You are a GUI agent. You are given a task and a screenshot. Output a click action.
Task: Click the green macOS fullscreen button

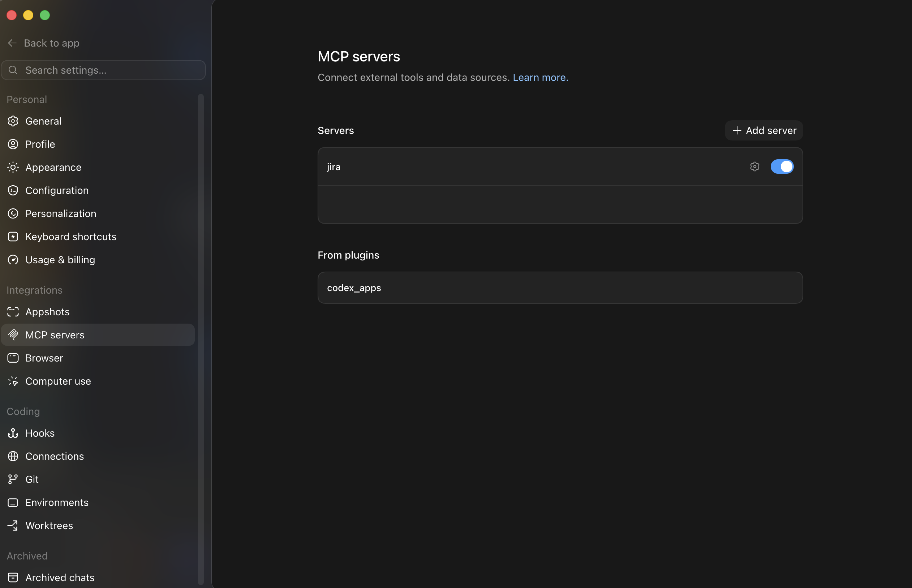pos(45,15)
